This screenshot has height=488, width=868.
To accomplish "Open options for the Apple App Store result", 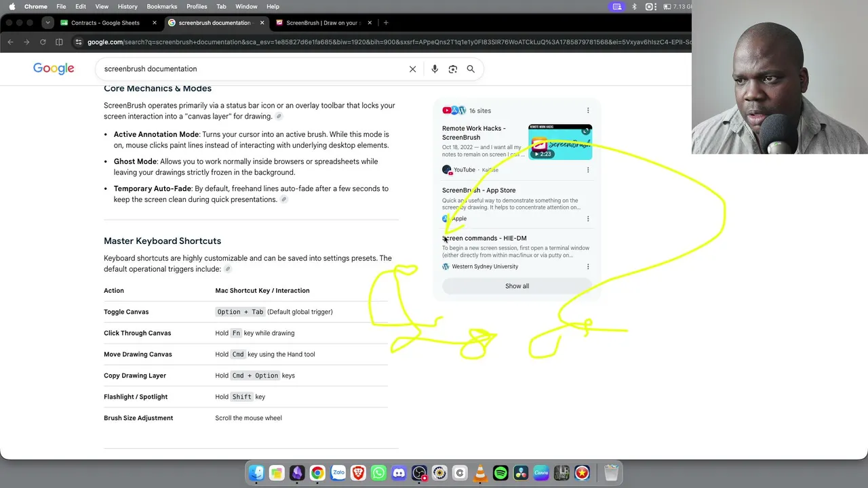I will coord(588,218).
